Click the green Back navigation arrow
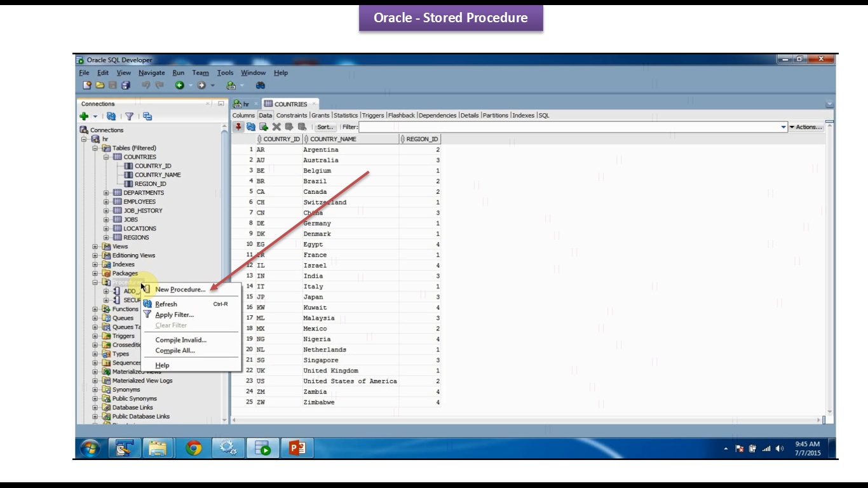 click(x=180, y=85)
